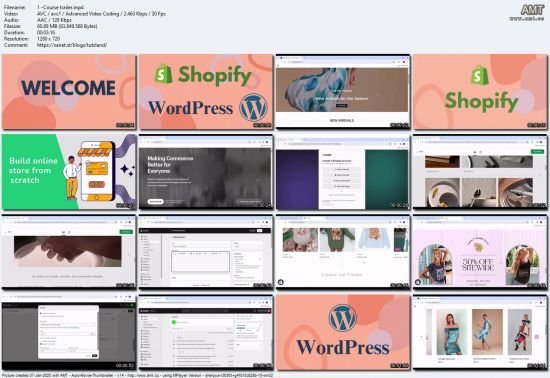Screen dimensions: 550x378
Task: Select the admin product editor thumbnail
Action: click(x=206, y=252)
